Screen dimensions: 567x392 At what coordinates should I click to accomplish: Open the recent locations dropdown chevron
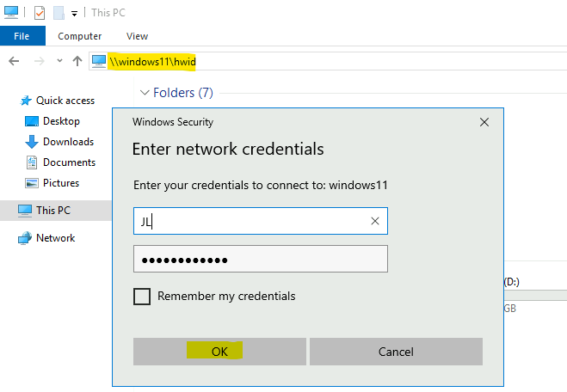(59, 61)
